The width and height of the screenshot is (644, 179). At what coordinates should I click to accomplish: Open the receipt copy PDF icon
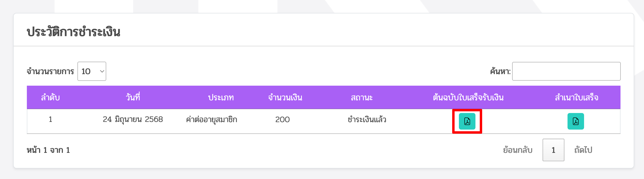coord(575,121)
